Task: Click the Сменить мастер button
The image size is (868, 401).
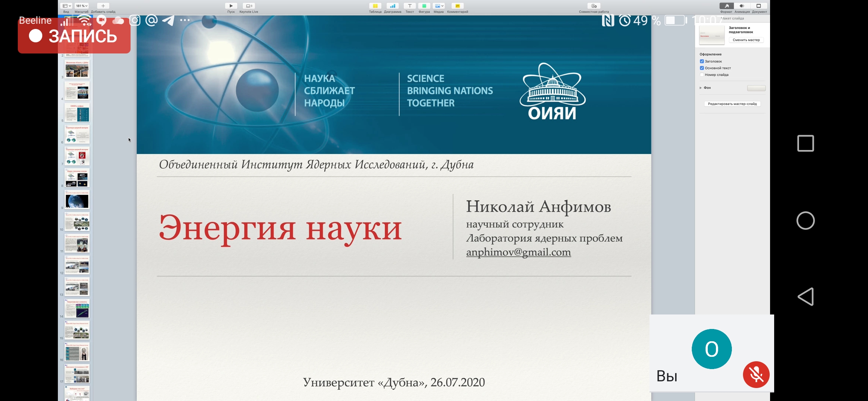Action: click(x=746, y=40)
